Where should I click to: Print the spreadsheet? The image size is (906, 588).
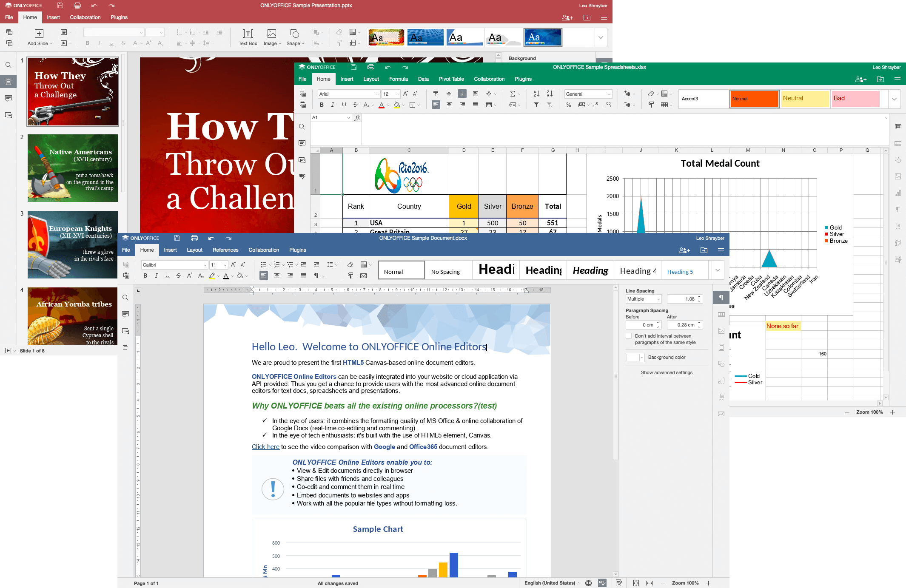(371, 67)
